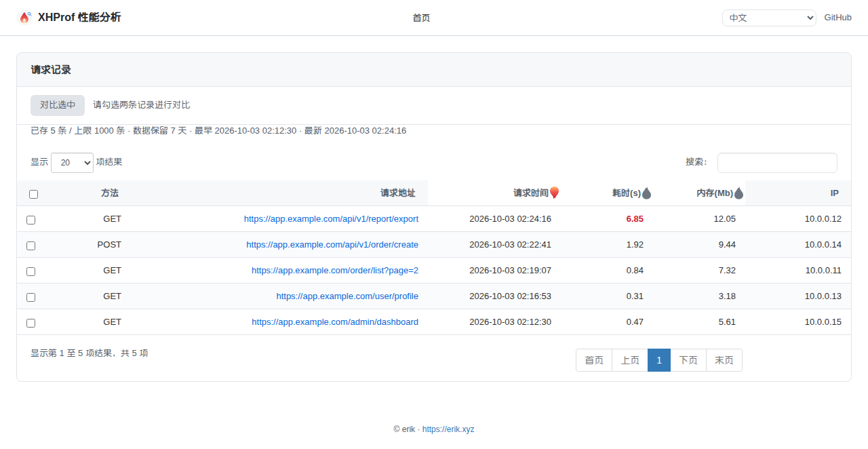Viewport: 868px width, 449px height.
Task: Open the GitHub link in the header
Action: (837, 18)
